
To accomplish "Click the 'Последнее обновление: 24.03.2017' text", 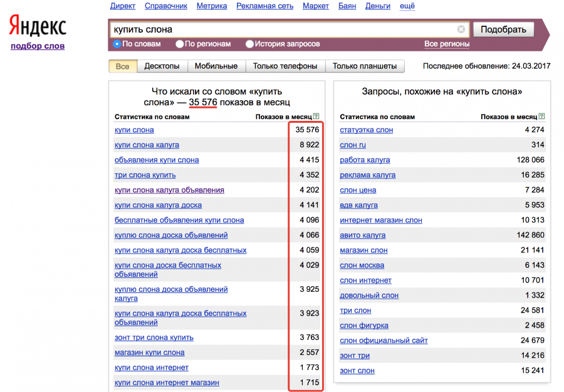I will pyautogui.click(x=487, y=66).
